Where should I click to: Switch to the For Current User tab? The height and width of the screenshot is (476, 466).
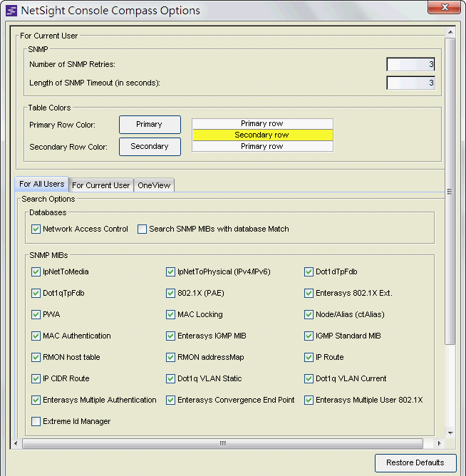point(100,185)
